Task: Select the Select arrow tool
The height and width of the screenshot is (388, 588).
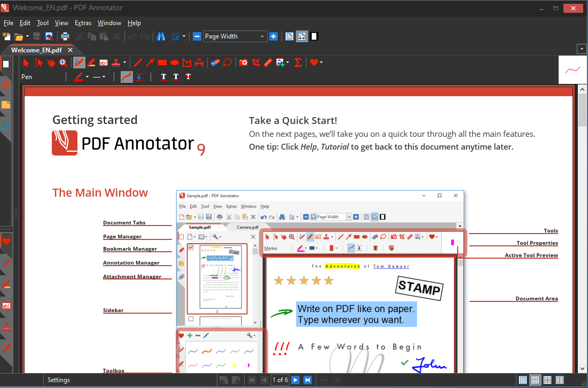Action: pos(26,63)
